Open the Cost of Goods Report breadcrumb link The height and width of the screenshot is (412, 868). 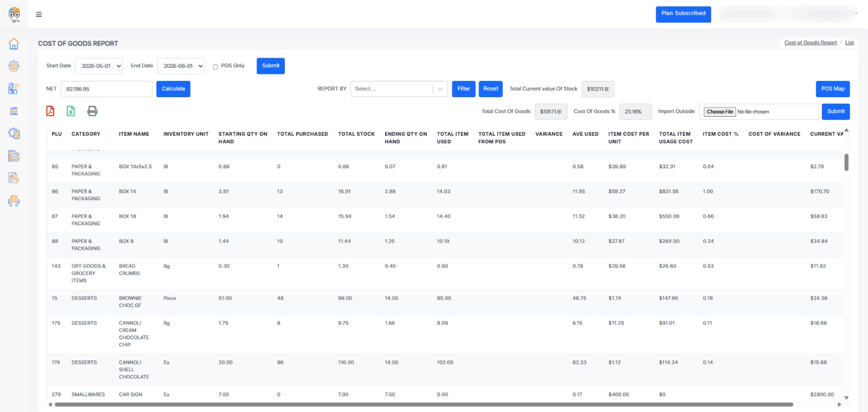[810, 43]
